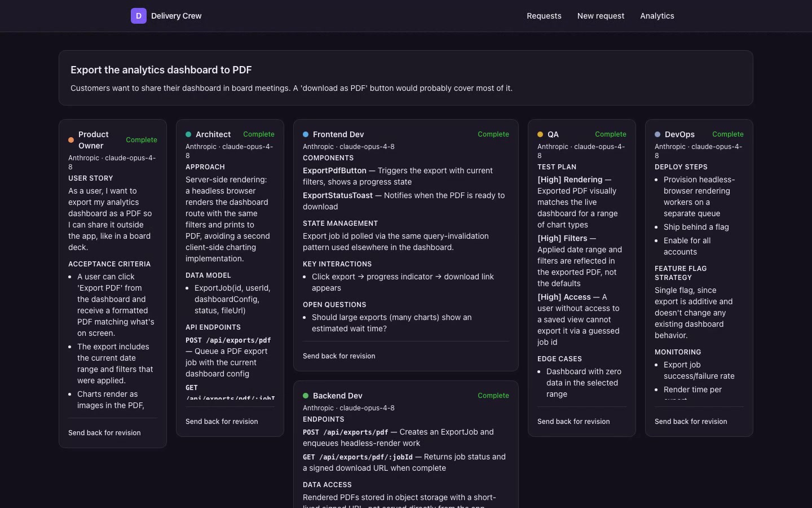Click the Export the analytics dashboard heading
This screenshot has height=508, width=812.
[x=161, y=70]
